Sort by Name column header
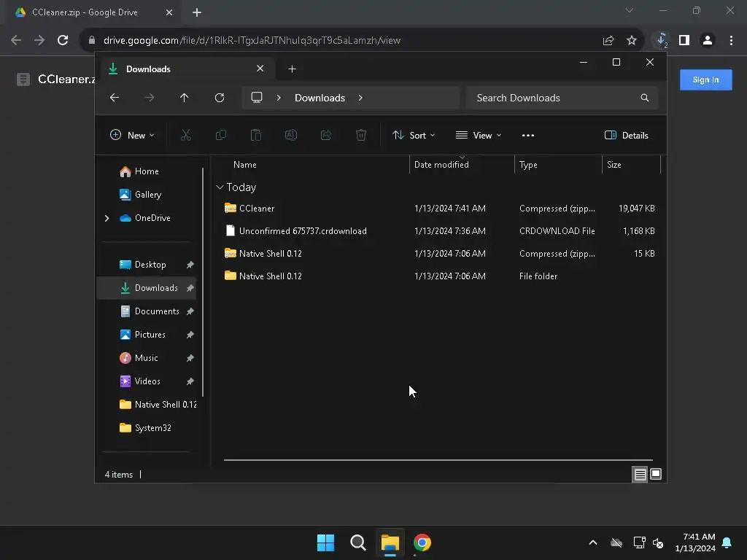The image size is (747, 560). [245, 165]
